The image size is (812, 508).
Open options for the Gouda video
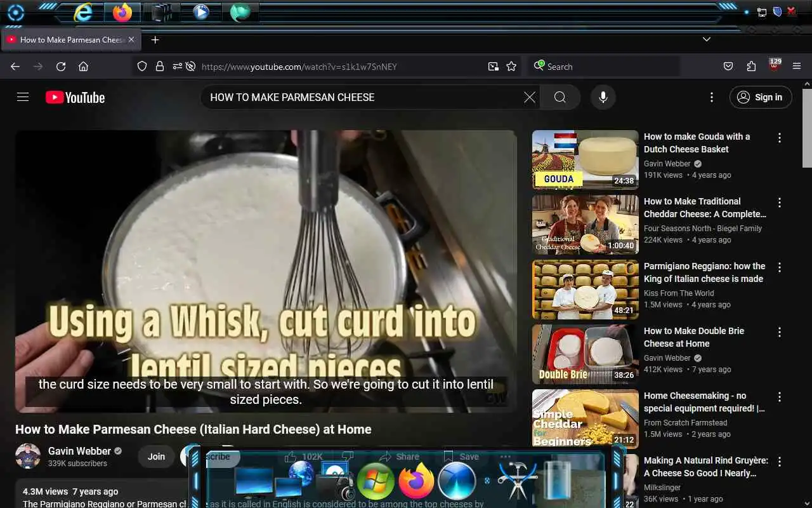tap(780, 138)
